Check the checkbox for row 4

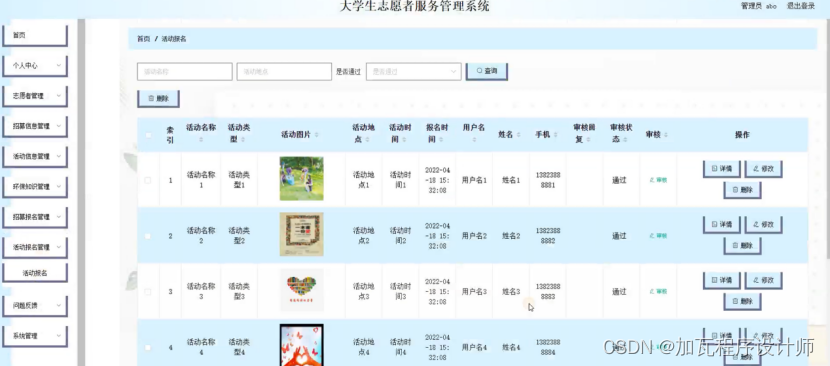[148, 347]
